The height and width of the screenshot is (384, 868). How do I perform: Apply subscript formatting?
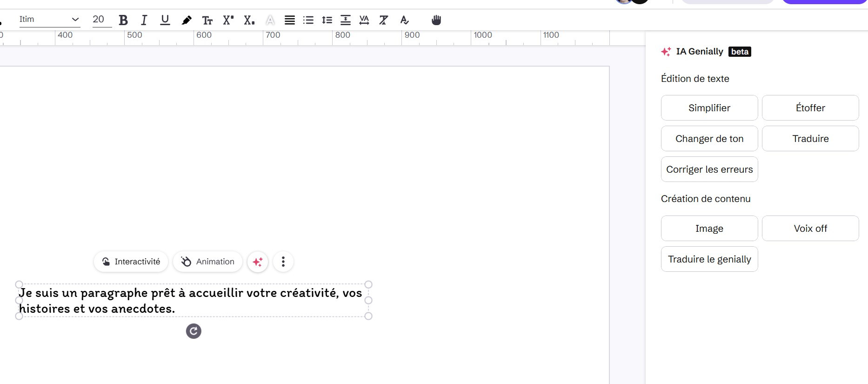[x=249, y=20]
